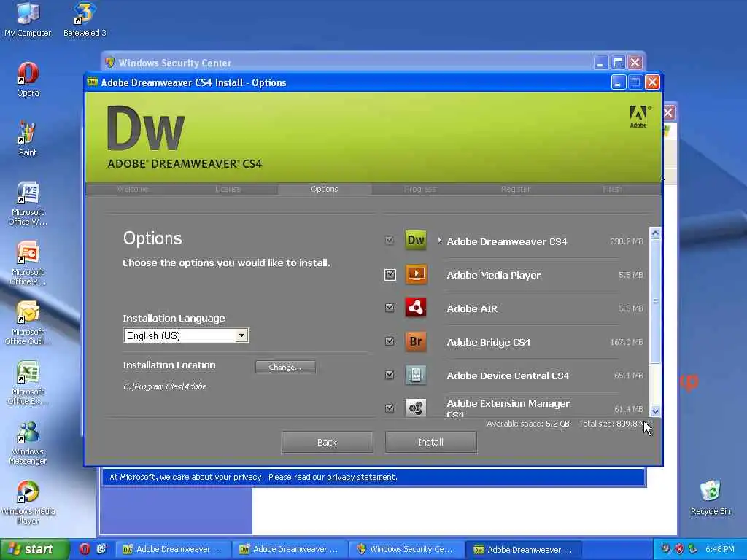This screenshot has width=747, height=560.
Task: Click the 6:48 PM taskbar clock
Action: [720, 549]
